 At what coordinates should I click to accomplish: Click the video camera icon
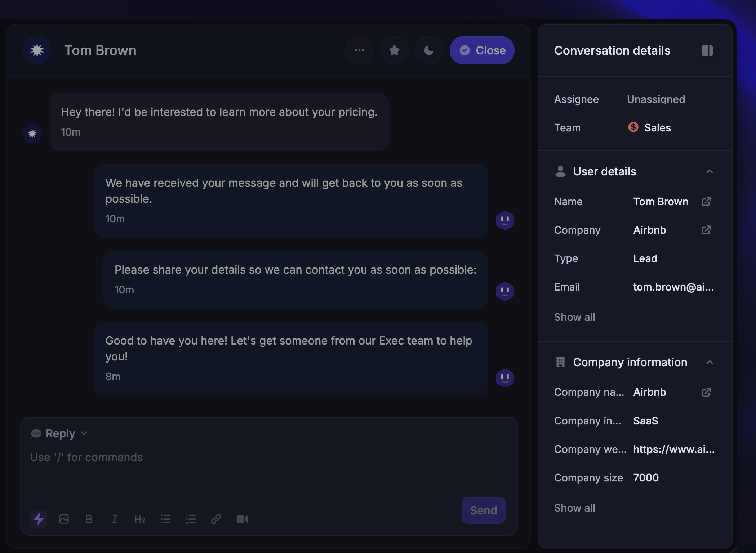242,519
